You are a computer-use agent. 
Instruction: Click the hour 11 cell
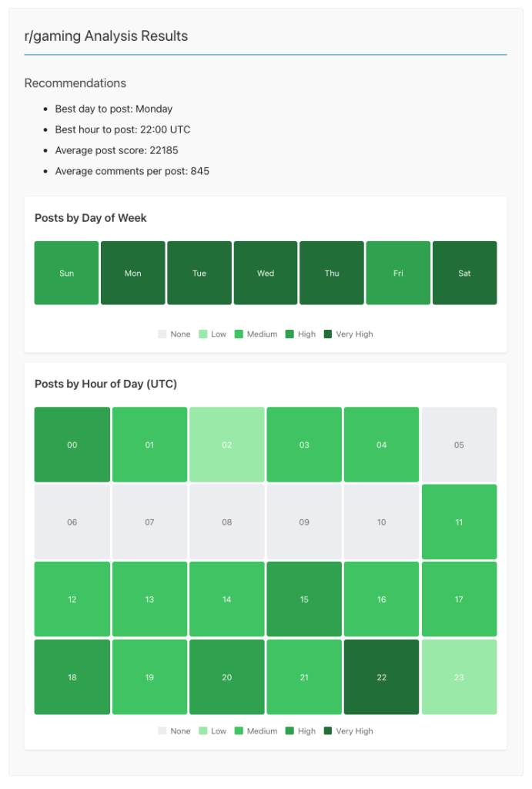point(459,522)
